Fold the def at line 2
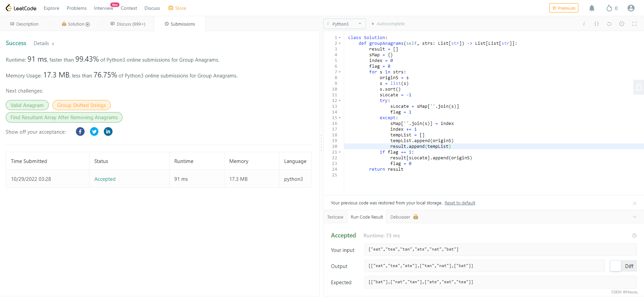The height and width of the screenshot is (297, 644). coord(340,43)
